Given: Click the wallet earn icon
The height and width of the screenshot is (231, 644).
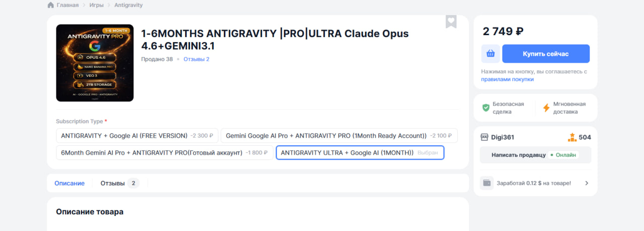Looking at the screenshot, I should pos(487,183).
